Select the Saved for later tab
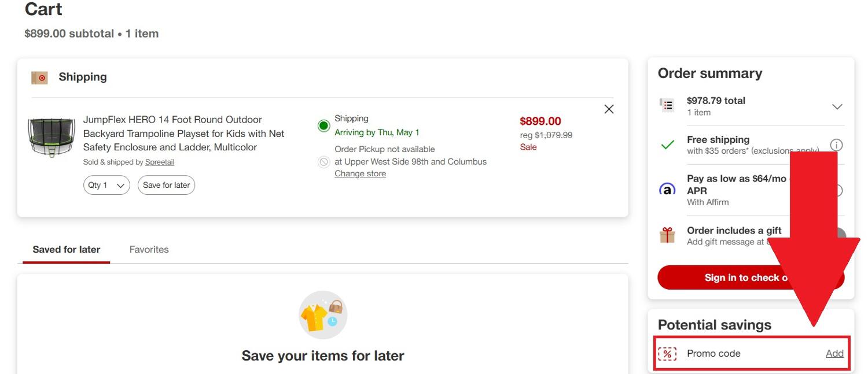This screenshot has width=868, height=374. point(67,250)
